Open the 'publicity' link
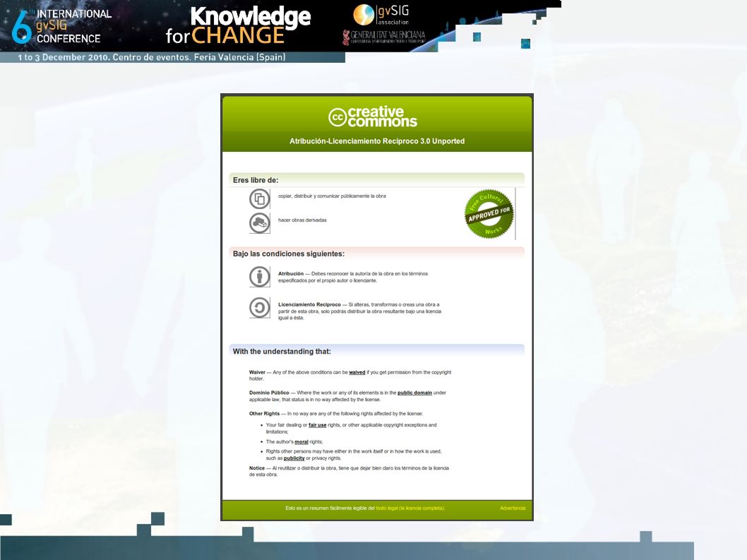Image resolution: width=747 pixels, height=560 pixels. point(294,458)
